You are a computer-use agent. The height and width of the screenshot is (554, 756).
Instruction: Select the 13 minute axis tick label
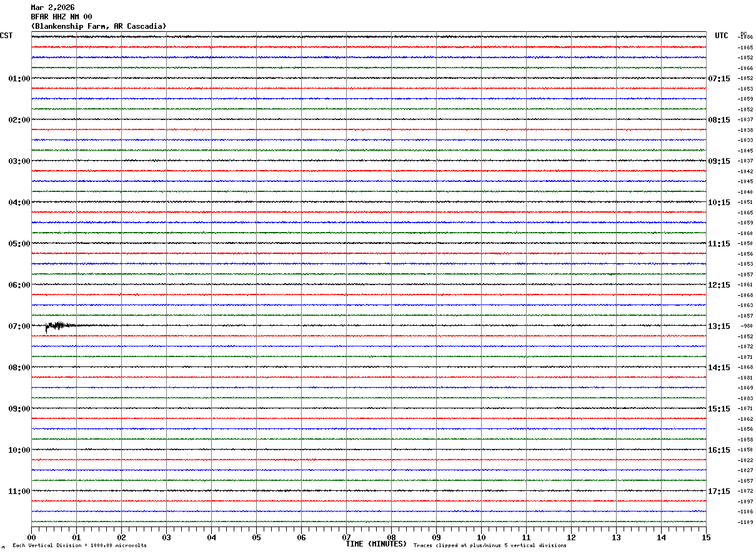[616, 537]
